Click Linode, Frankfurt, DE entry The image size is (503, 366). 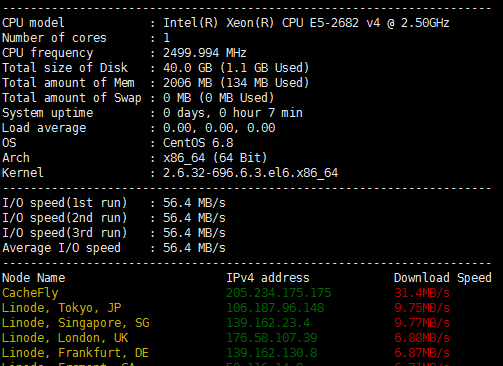(x=75, y=353)
